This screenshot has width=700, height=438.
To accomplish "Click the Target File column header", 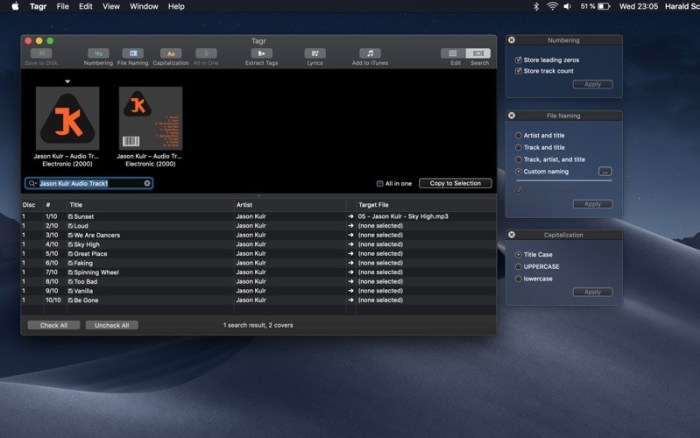I will click(373, 205).
